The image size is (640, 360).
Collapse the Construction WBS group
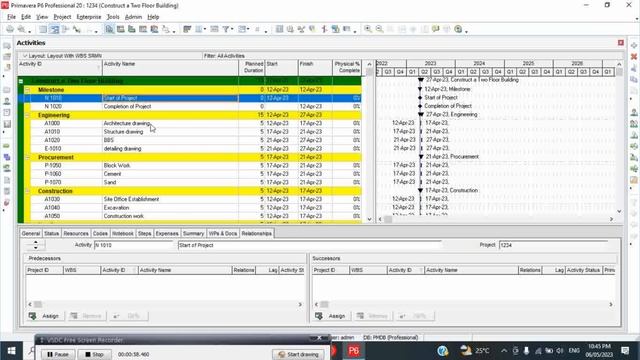point(27,191)
